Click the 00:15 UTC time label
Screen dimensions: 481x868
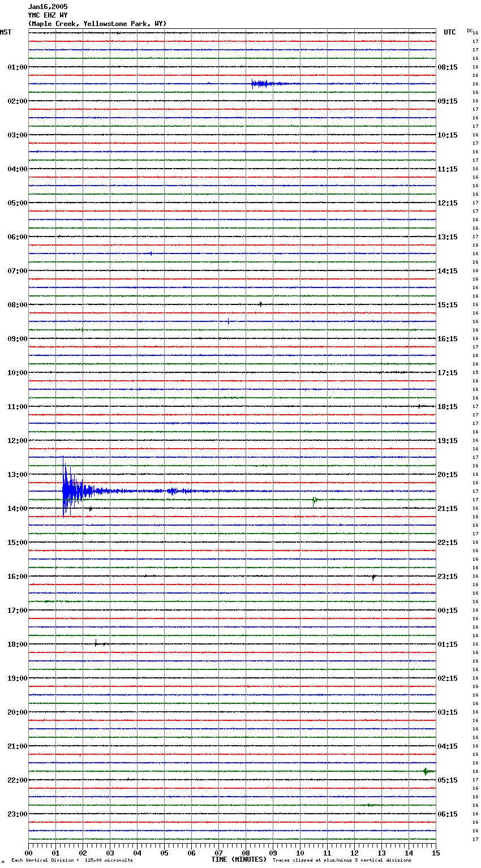[448, 611]
